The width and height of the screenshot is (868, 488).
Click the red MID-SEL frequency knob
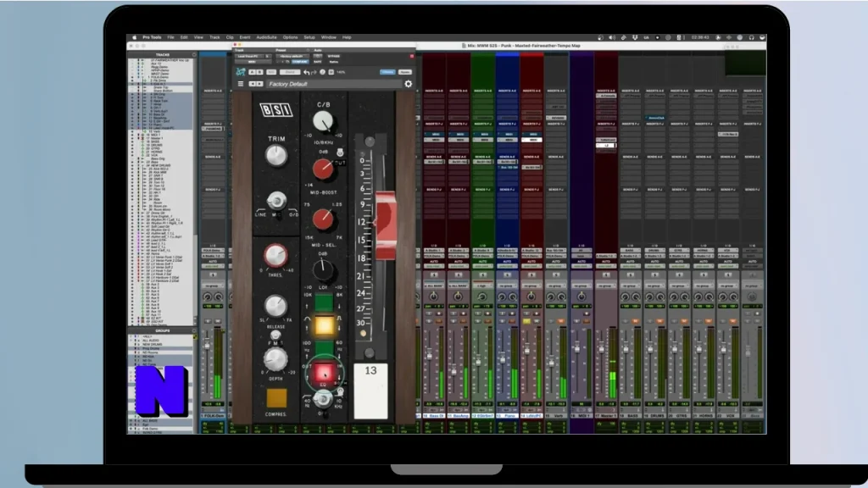click(323, 219)
